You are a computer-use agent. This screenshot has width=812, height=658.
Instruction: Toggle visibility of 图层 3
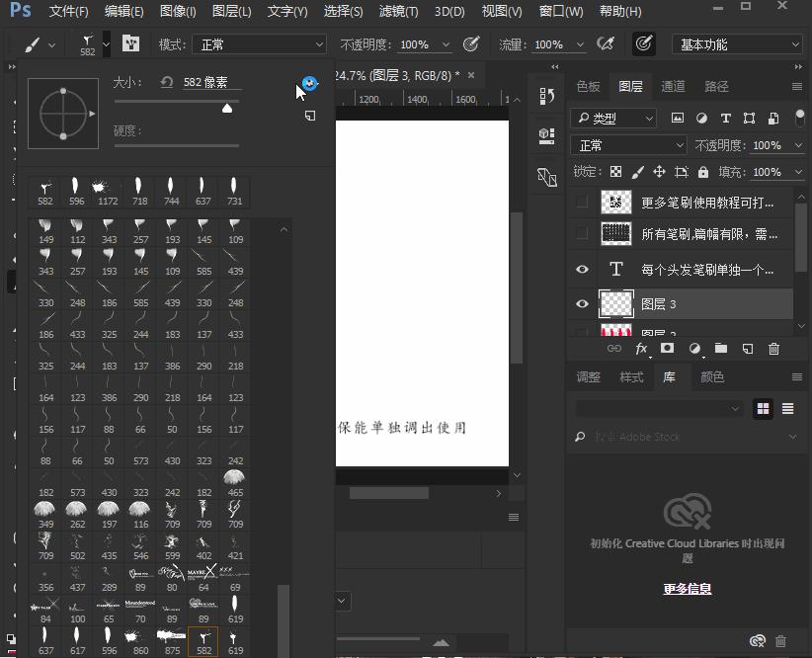click(580, 302)
